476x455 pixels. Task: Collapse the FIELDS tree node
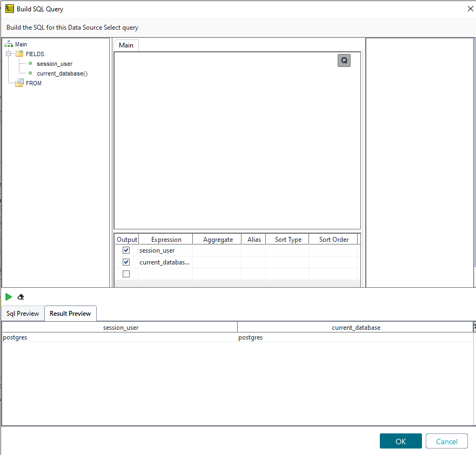click(x=9, y=54)
